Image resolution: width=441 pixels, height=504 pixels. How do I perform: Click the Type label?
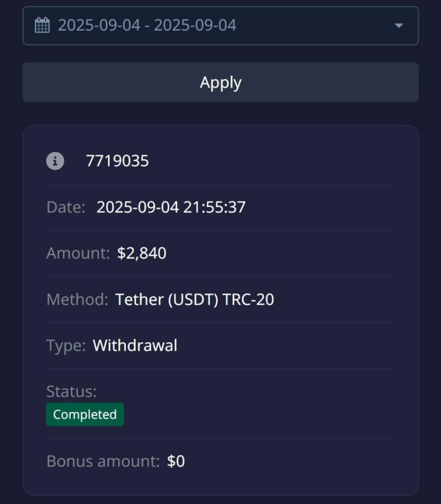click(x=66, y=346)
